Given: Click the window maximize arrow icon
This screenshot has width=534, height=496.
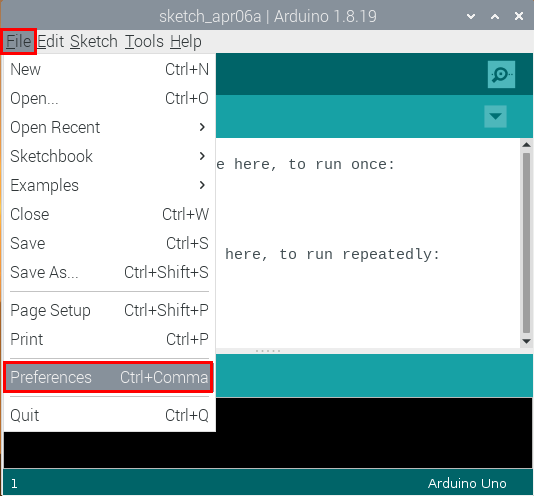Looking at the screenshot, I should [x=495, y=16].
